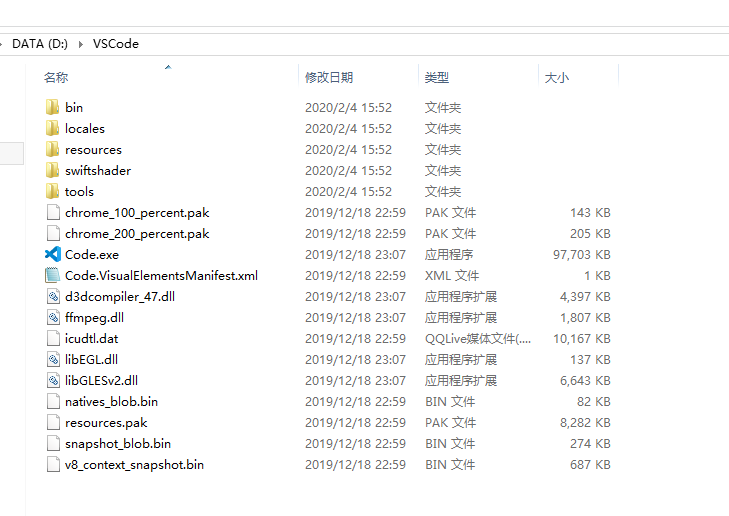Click the snapshot_blob.bin file icon
Image resolution: width=729 pixels, height=516 pixels.
53,443
